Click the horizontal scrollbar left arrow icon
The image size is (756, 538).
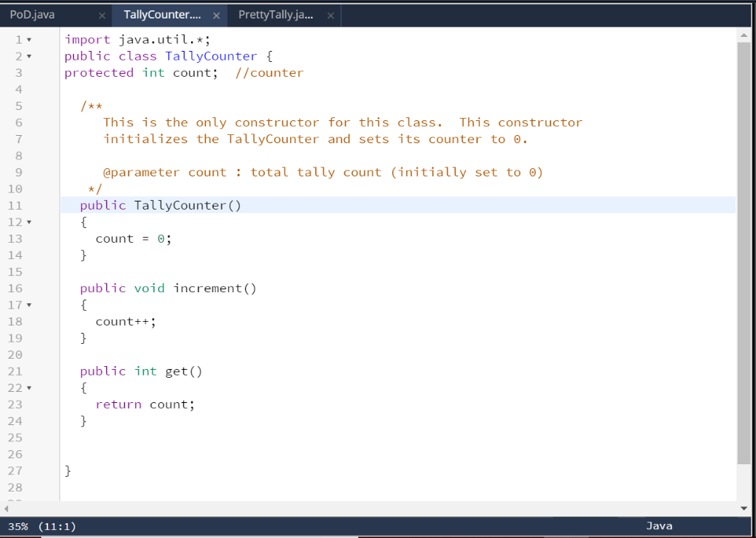(5, 508)
